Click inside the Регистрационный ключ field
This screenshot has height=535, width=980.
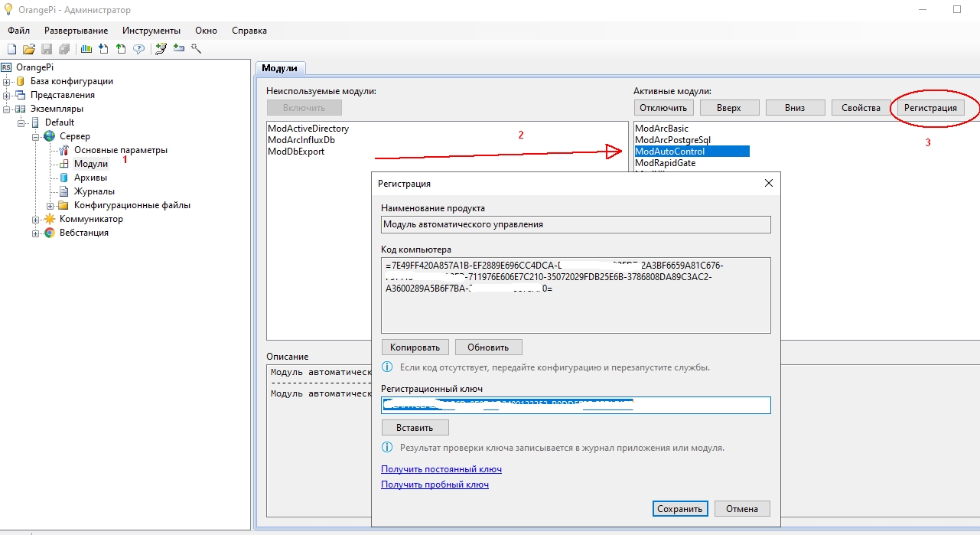tap(575, 406)
